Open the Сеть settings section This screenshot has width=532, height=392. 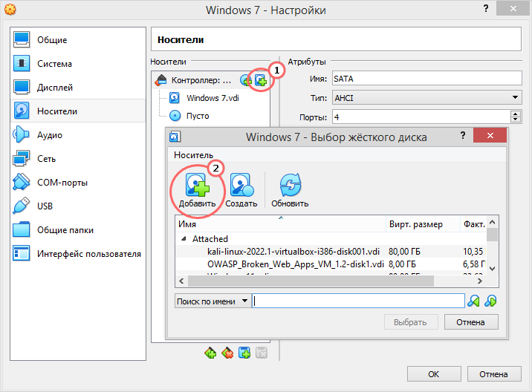coord(78,158)
